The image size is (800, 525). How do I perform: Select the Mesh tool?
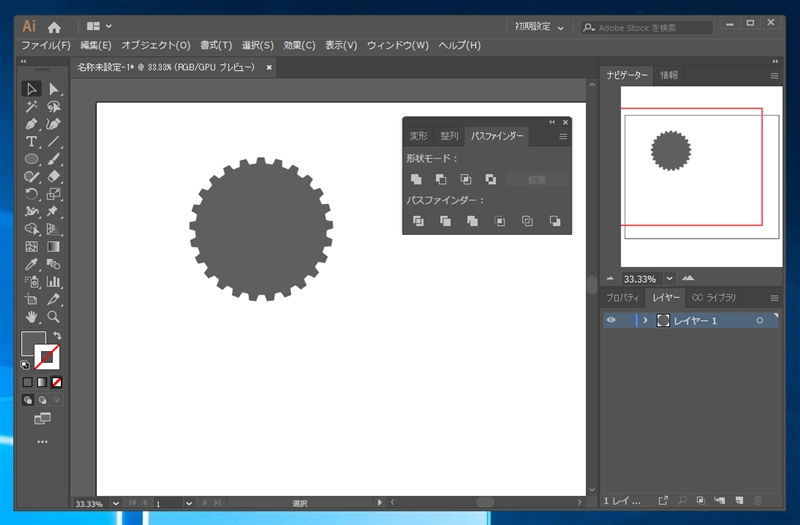pyautogui.click(x=31, y=246)
